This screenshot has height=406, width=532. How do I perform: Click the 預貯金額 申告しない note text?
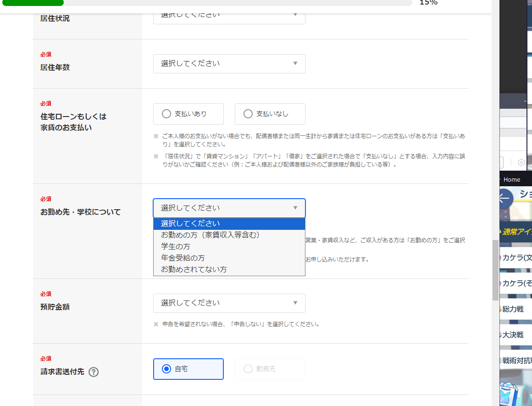click(241, 324)
